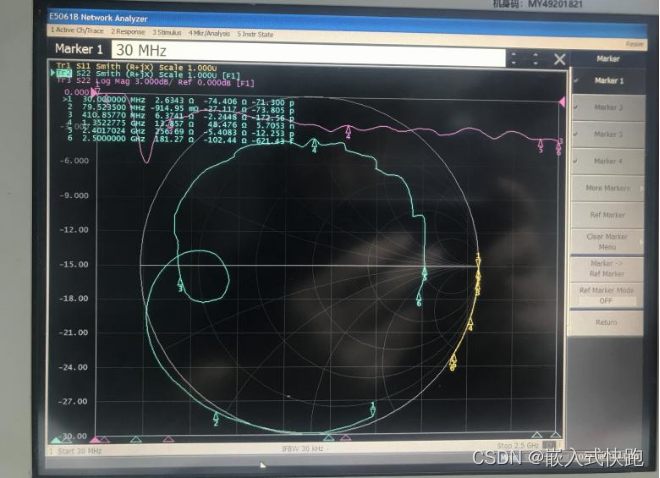Click Marker -> Ref Marker softkey
Screen dimensions: 660x478
[x=607, y=268]
